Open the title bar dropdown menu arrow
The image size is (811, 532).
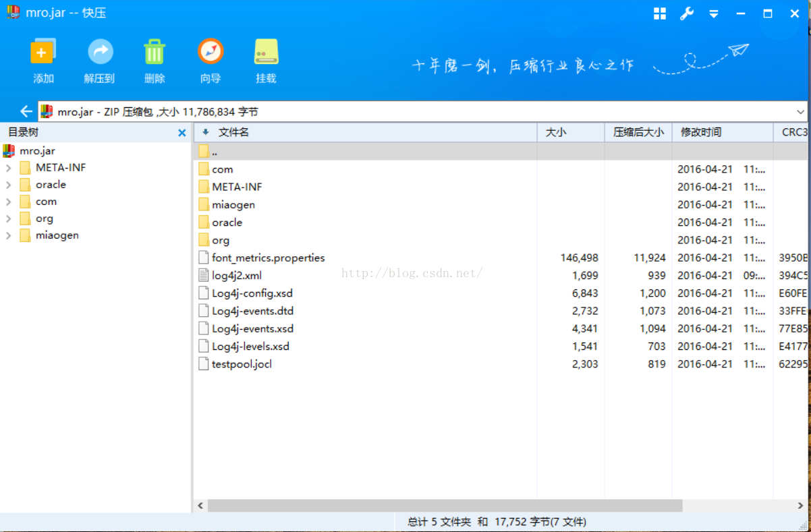point(714,13)
